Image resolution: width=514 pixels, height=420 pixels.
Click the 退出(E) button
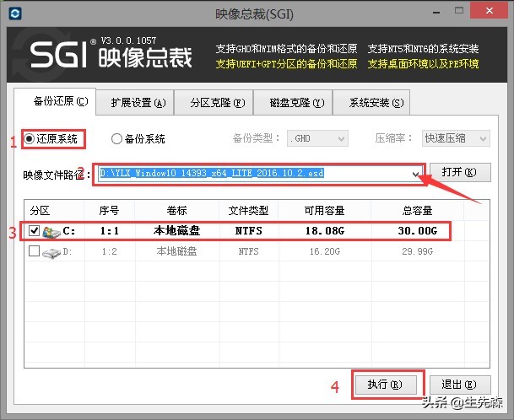460,385
